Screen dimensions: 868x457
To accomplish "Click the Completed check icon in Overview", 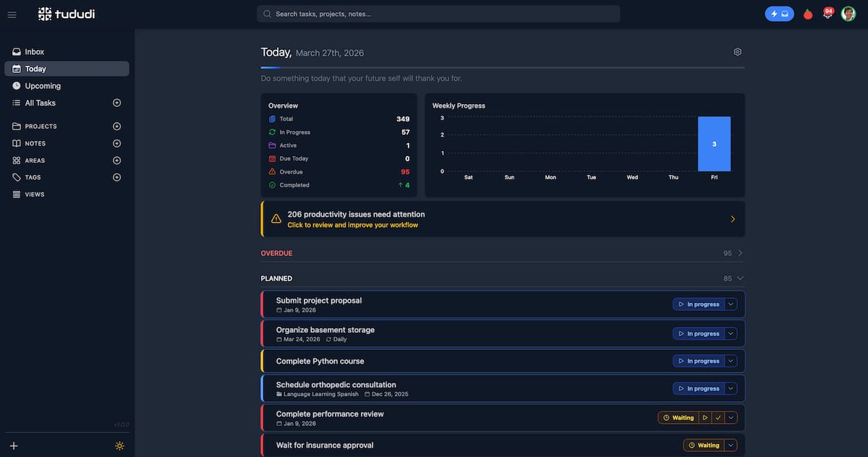I will [x=273, y=185].
